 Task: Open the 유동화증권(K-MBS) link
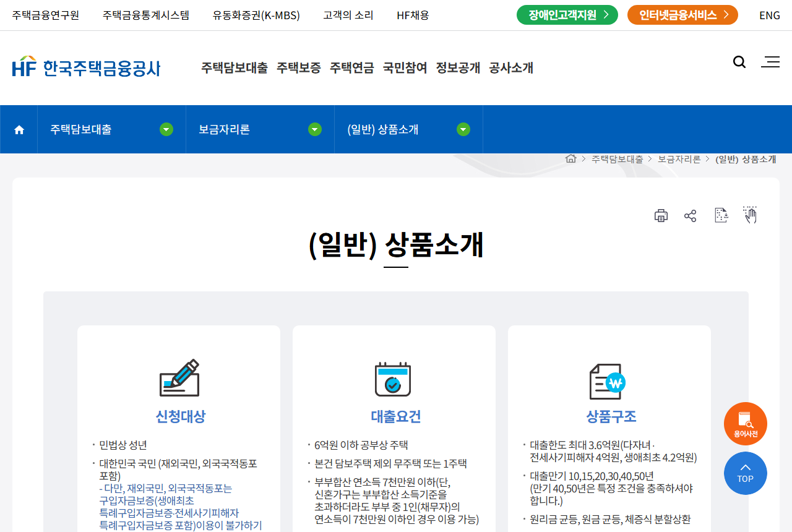tap(256, 15)
